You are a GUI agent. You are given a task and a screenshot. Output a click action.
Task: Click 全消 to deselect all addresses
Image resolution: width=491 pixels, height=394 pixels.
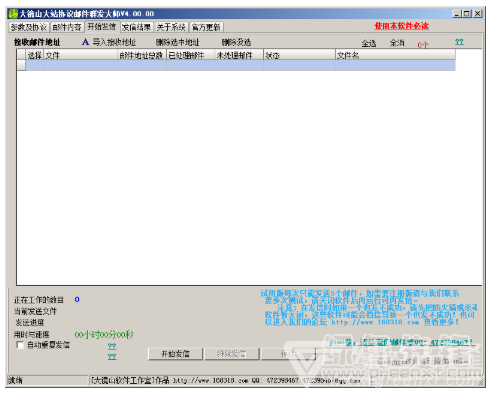(x=397, y=43)
